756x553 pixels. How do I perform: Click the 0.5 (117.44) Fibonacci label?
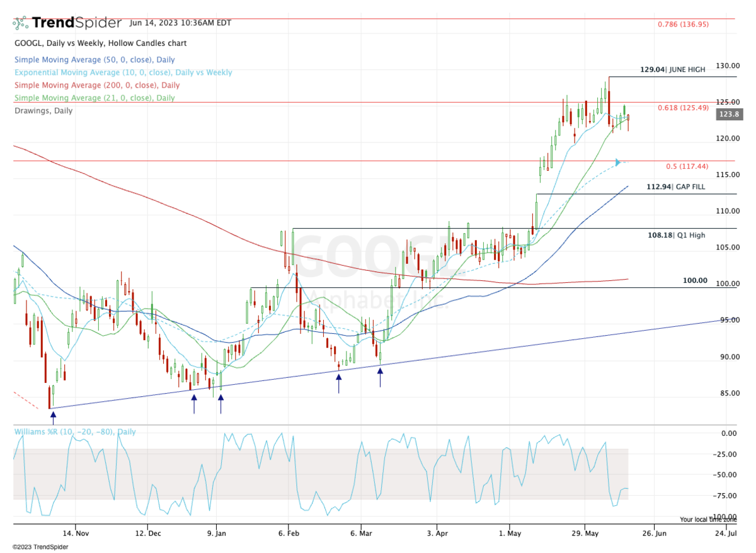(x=689, y=166)
